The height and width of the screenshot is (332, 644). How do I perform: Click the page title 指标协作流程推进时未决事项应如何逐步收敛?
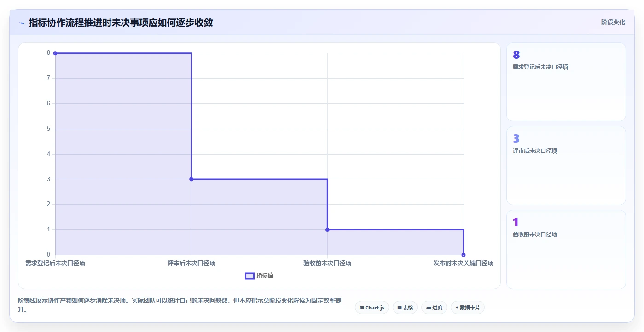click(x=121, y=23)
